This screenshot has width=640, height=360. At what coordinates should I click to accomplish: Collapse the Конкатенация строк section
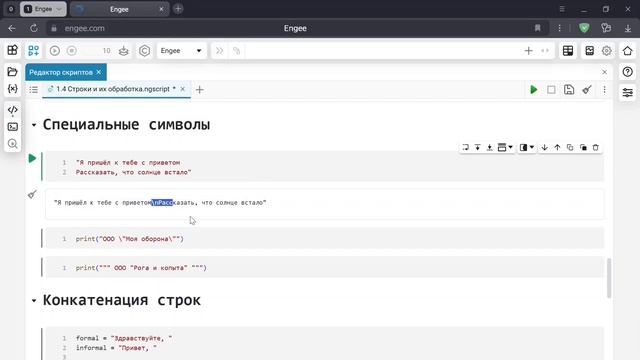(34, 301)
